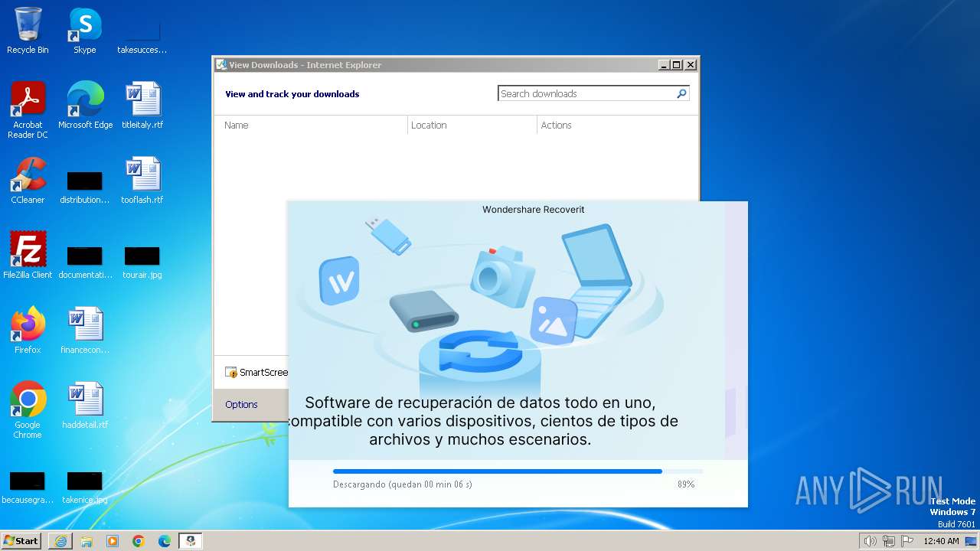Click the Descargando remaining time text
Screen dimensions: 980x551
(x=403, y=484)
